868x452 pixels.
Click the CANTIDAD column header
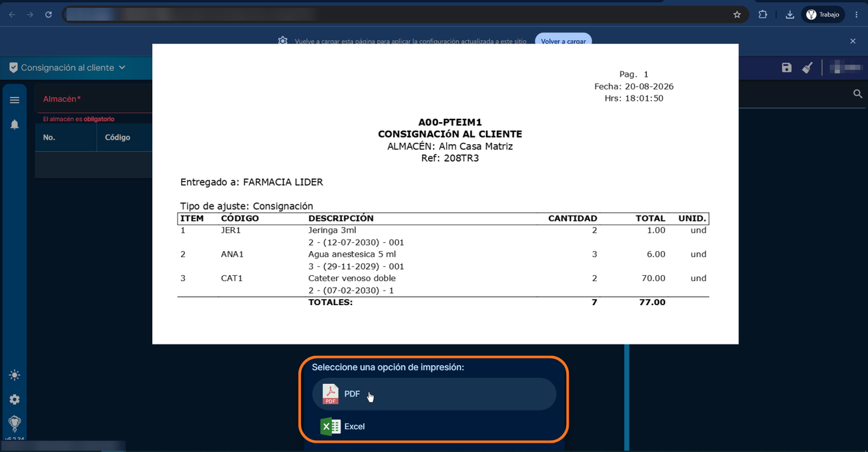(573, 218)
